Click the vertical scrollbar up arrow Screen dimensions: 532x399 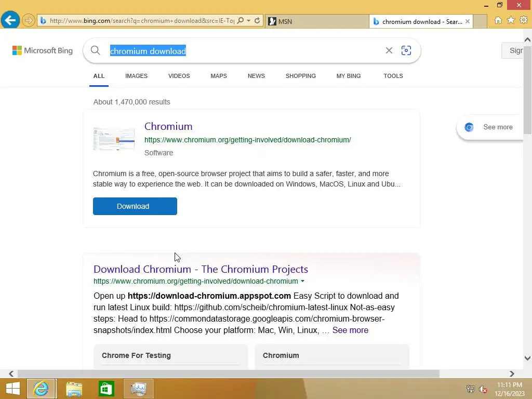point(527,39)
